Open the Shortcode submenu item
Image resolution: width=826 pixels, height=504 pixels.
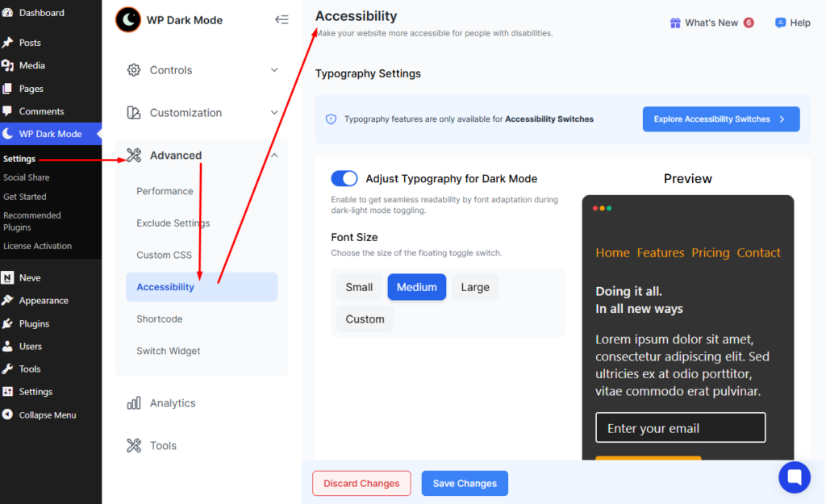[160, 319]
